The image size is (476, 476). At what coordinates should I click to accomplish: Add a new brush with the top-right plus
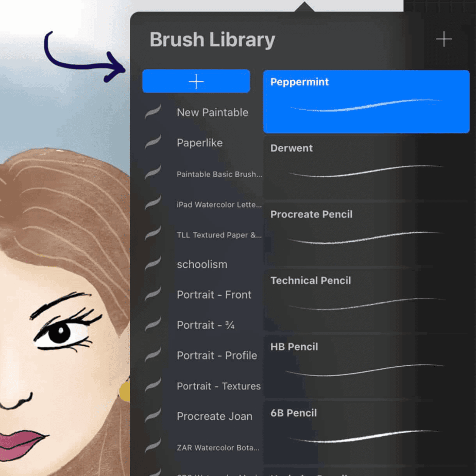(444, 39)
